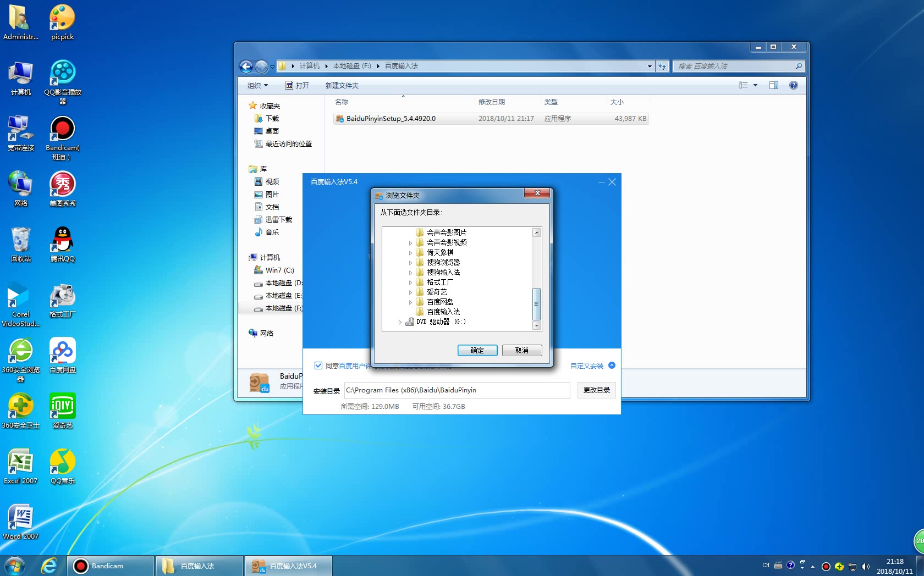The width and height of the screenshot is (924, 576).
Task: Select 会声会影图片 folder in the tree
Action: tap(447, 233)
